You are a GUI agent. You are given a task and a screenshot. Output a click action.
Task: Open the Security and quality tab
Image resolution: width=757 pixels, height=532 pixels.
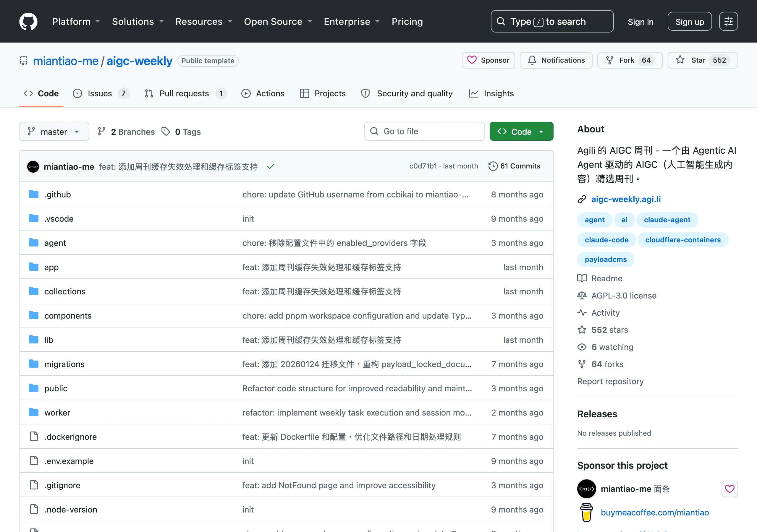click(x=407, y=93)
